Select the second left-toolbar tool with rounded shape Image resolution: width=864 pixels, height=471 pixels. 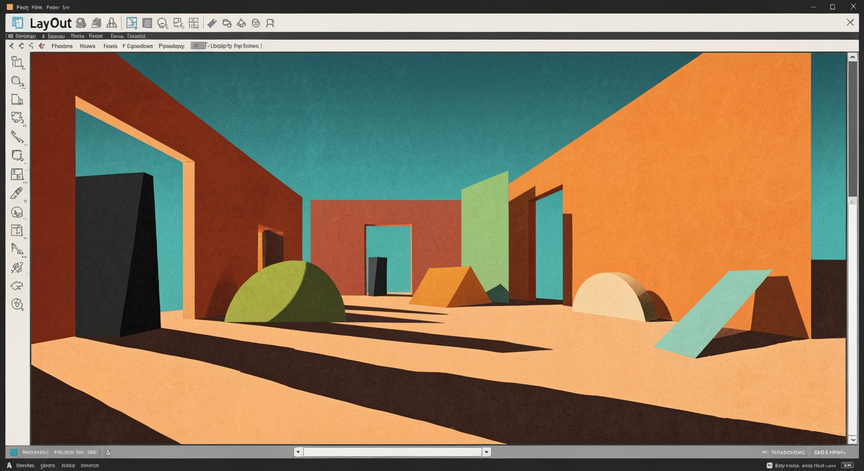click(x=18, y=82)
